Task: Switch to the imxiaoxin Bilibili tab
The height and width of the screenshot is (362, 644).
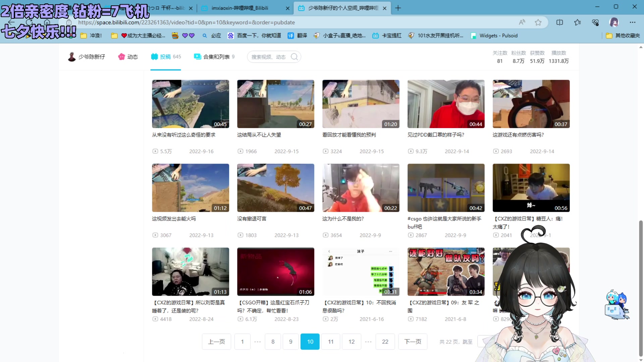Action: pos(241,8)
